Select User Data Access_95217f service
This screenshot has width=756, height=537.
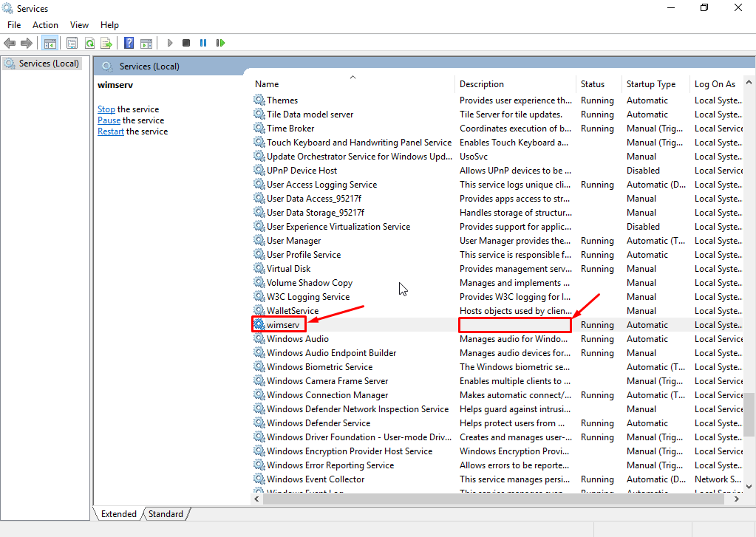pyautogui.click(x=497, y=198)
